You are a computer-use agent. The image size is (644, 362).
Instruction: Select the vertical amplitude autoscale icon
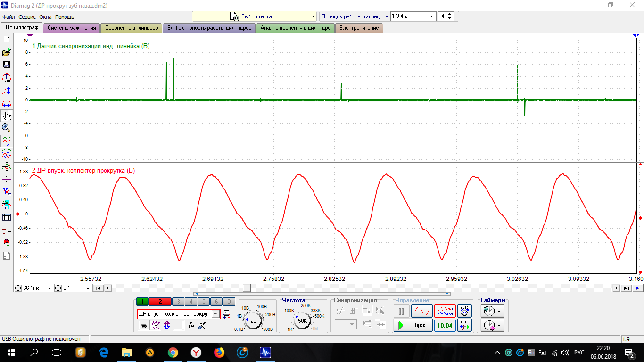[x=7, y=90]
